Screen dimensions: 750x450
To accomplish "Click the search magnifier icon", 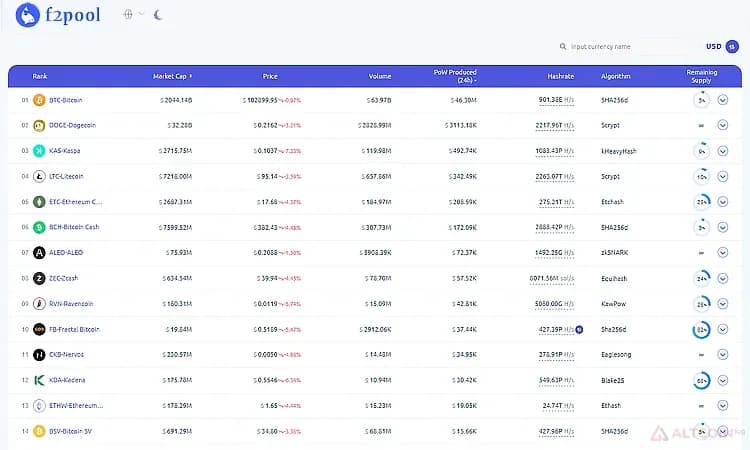I will (x=563, y=46).
